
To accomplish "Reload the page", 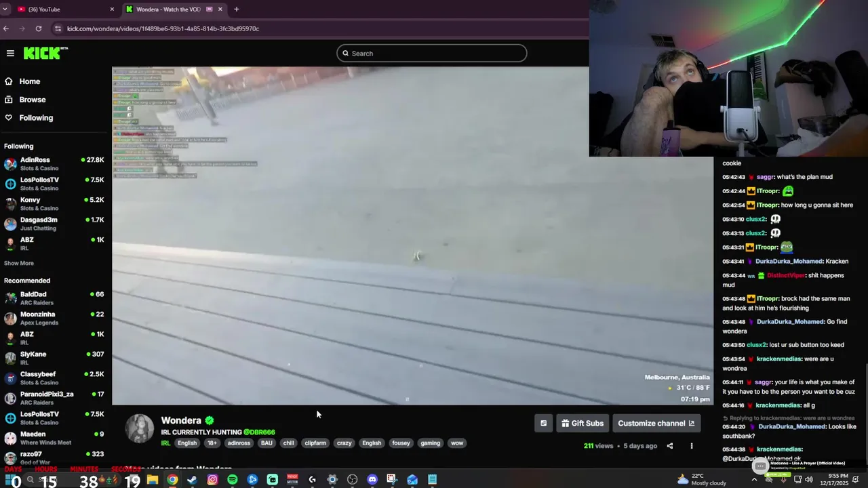I will (39, 28).
